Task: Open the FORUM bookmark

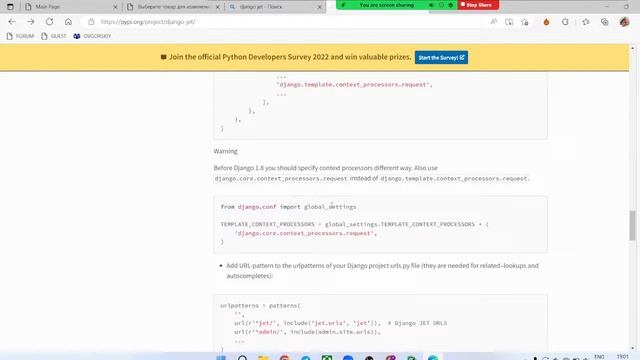Action: click(x=20, y=36)
